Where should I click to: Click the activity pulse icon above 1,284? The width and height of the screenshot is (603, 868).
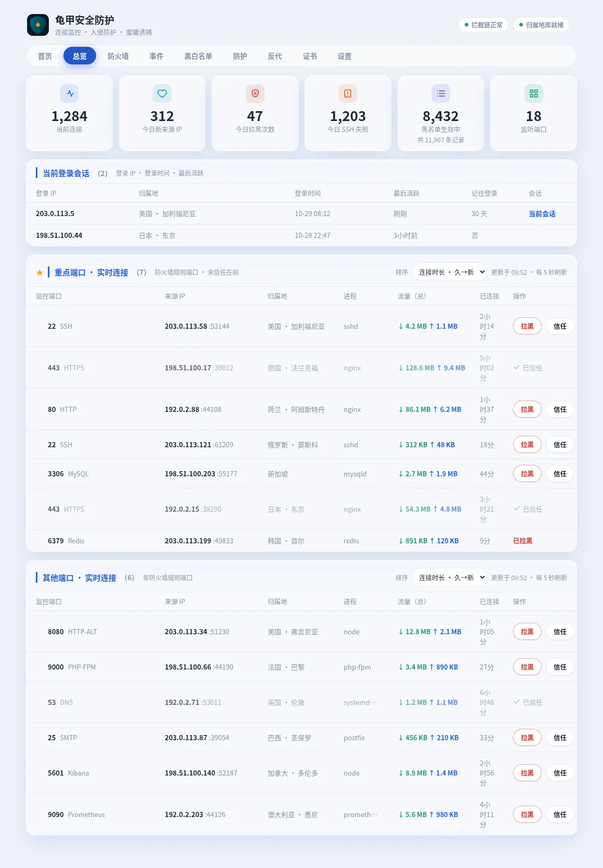coord(70,94)
